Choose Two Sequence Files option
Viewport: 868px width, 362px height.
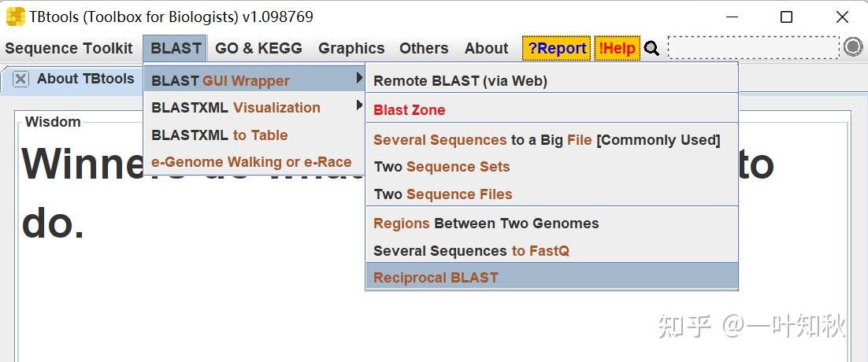(443, 194)
